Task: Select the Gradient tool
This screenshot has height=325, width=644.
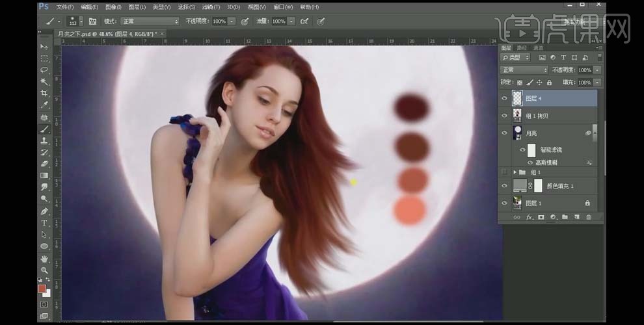Action: pos(44,175)
